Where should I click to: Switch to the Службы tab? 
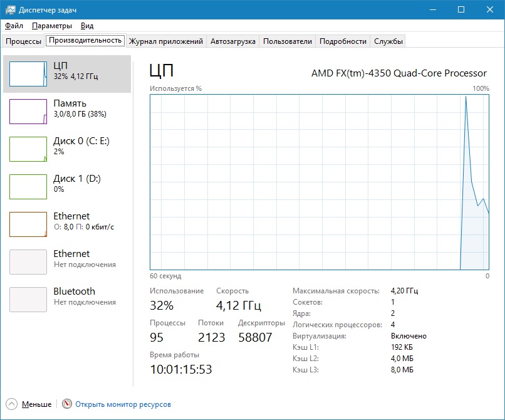click(388, 41)
